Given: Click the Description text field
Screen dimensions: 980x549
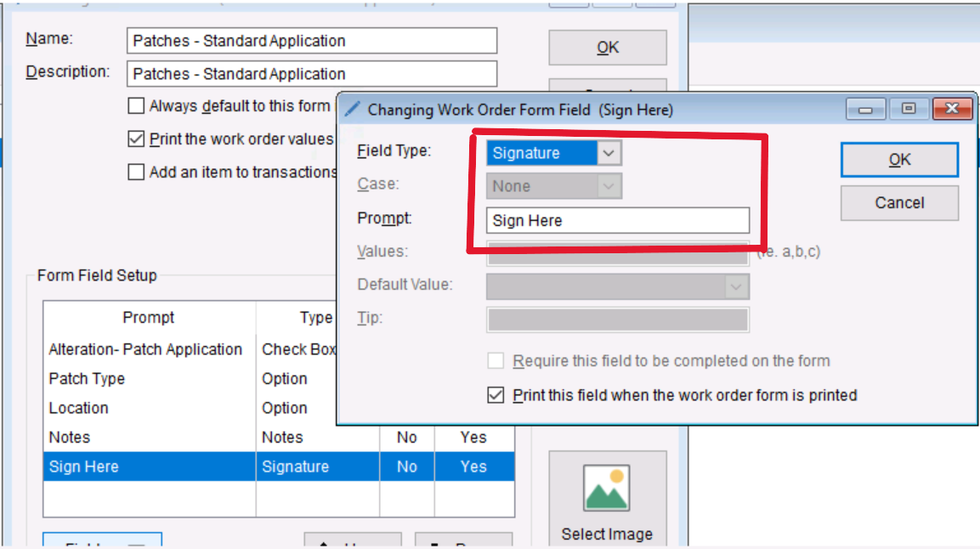Looking at the screenshot, I should [311, 74].
